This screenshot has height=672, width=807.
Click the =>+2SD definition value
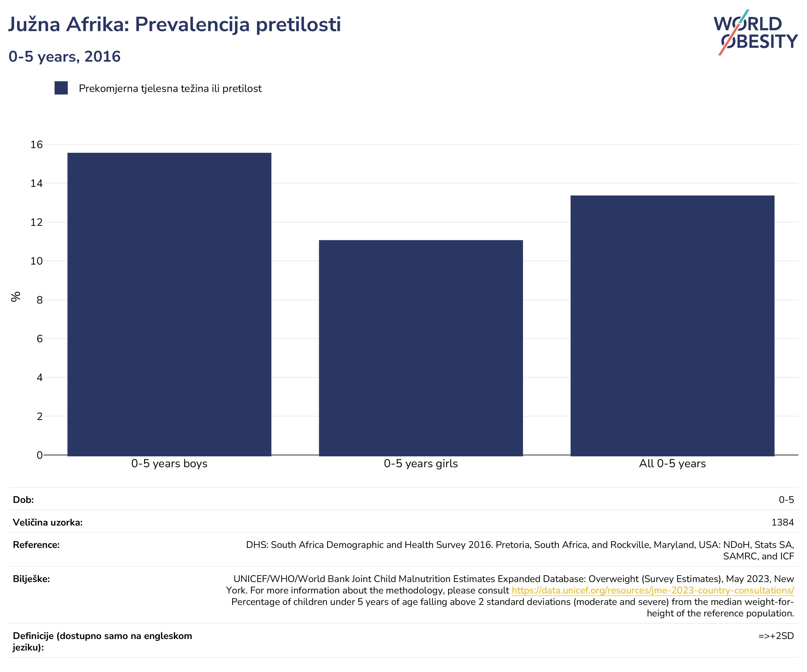pyautogui.click(x=776, y=636)
